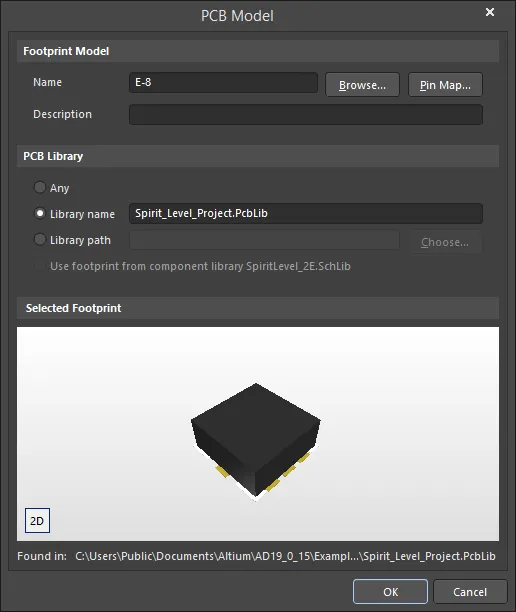This screenshot has height=612, width=516.
Task: Switch preview to 2D view
Action: coord(37,520)
